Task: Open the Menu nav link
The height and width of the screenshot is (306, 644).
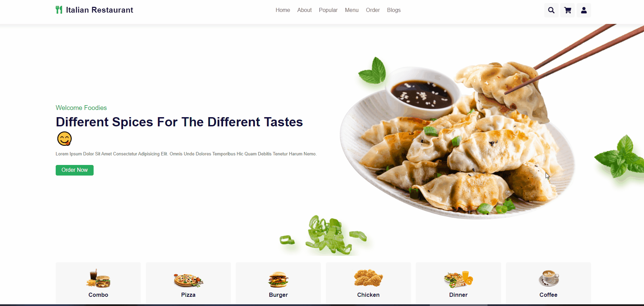Action: [x=352, y=10]
